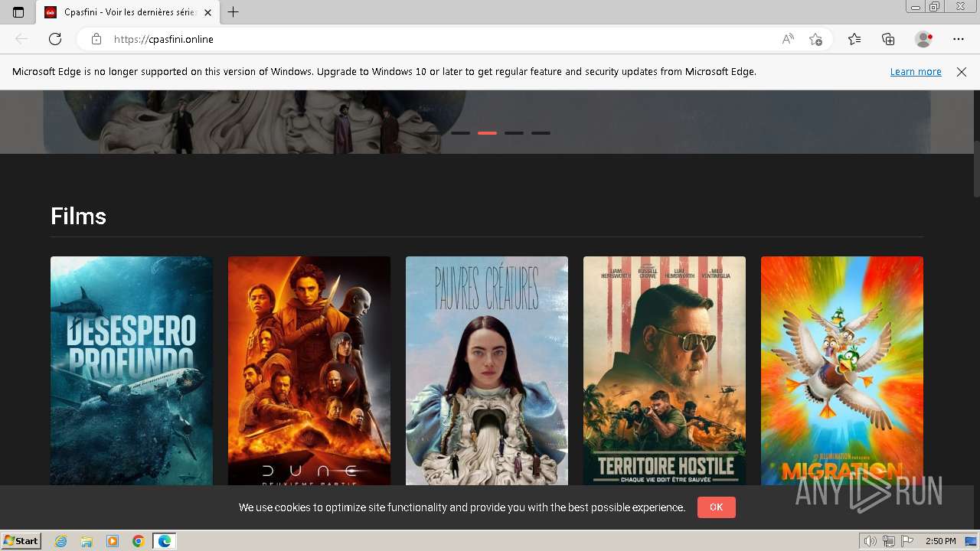980x551 pixels.
Task: Open the Favorites panel
Action: click(x=854, y=39)
